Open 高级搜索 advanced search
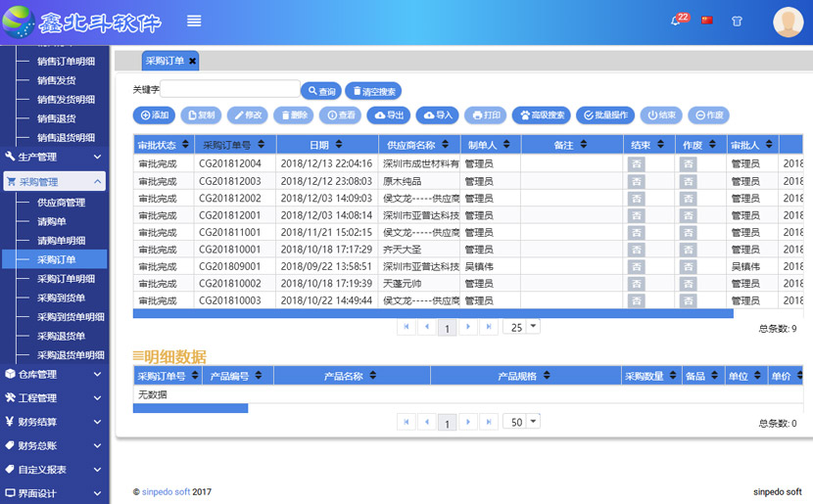Screen dimensions: 813x504 pyautogui.click(x=542, y=115)
